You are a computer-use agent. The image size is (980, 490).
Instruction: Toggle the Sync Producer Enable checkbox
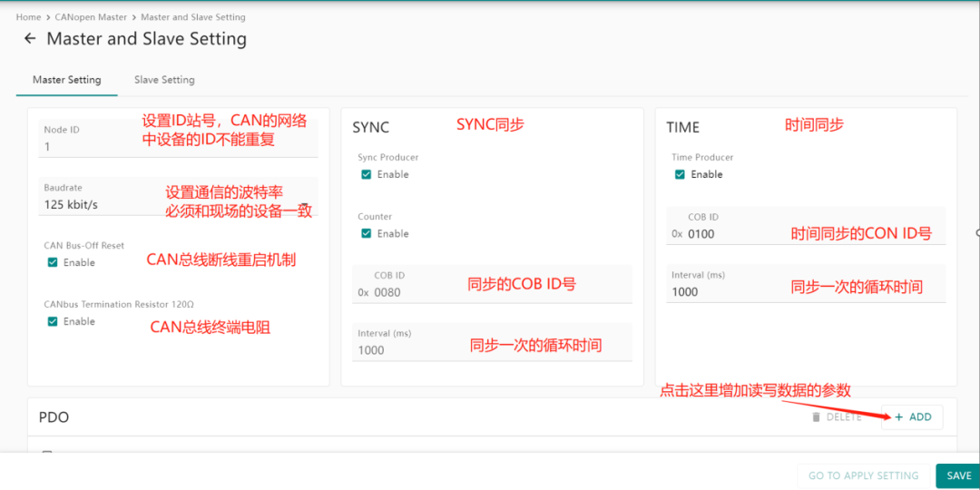point(367,174)
